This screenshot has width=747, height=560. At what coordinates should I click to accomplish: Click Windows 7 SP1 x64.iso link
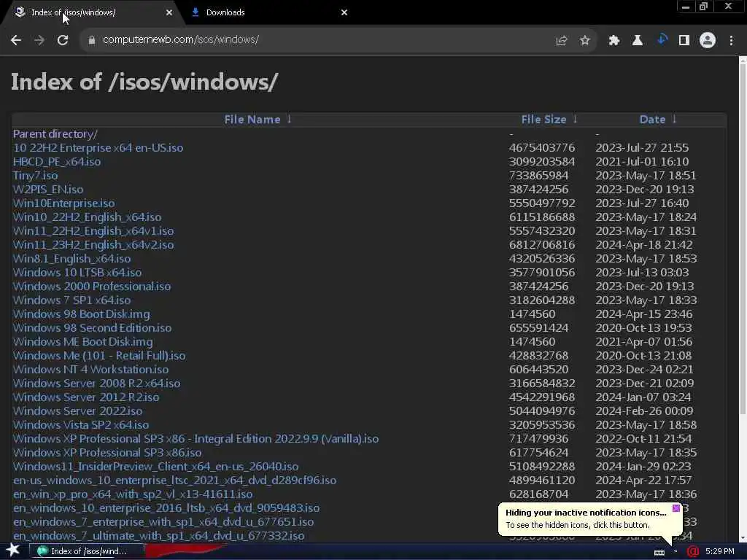tap(71, 300)
